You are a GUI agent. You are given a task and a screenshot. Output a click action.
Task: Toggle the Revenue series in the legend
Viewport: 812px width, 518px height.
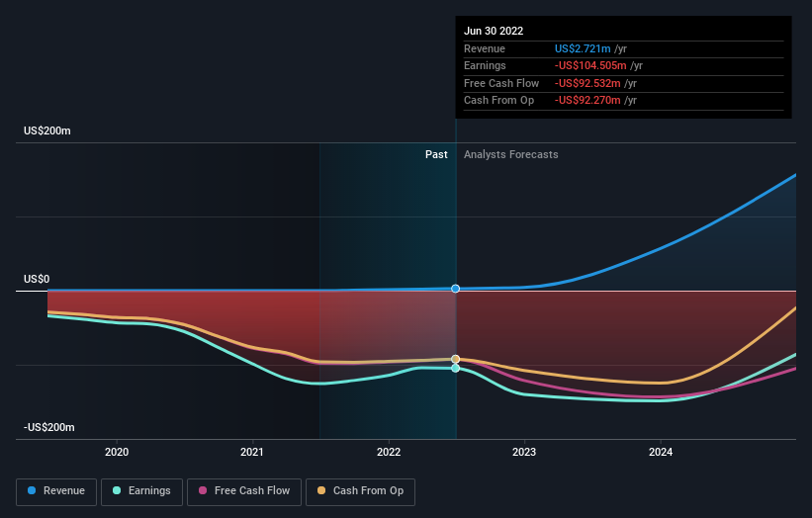tap(56, 491)
